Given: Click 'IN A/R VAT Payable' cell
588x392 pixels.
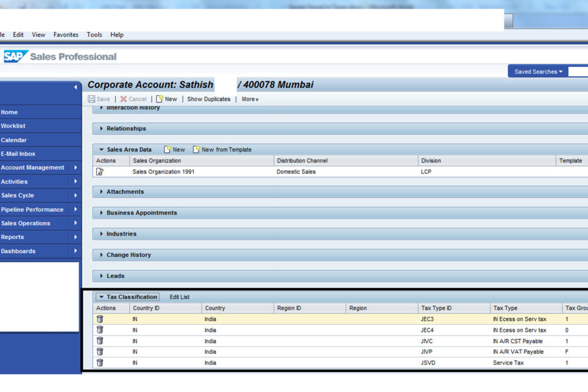Looking at the screenshot, I should pos(518,351).
